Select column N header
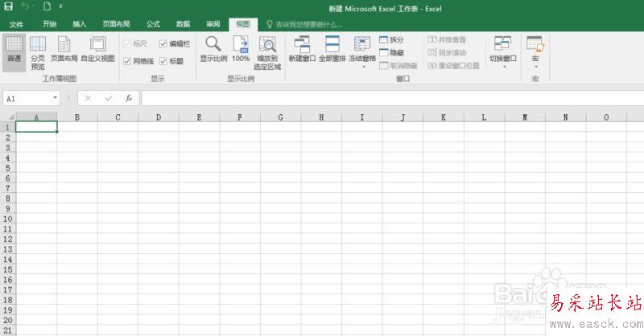The height and width of the screenshot is (336, 644). (566, 117)
